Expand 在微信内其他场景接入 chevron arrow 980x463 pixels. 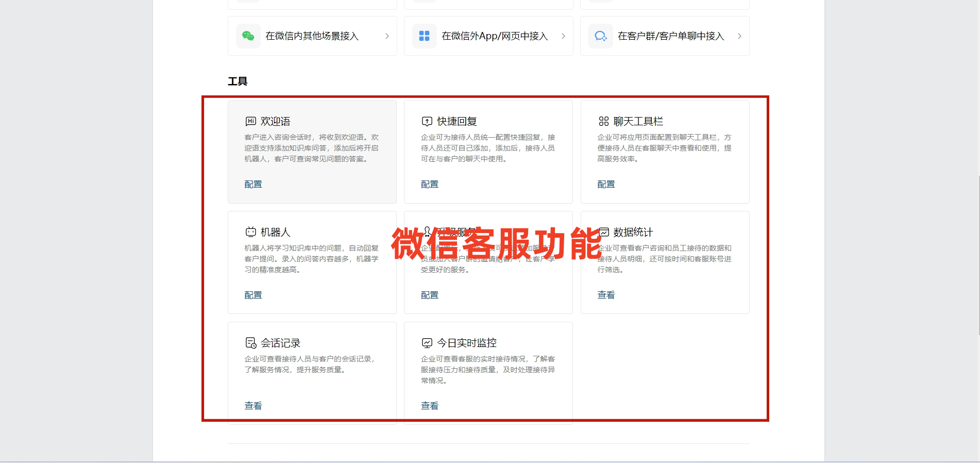coord(387,36)
